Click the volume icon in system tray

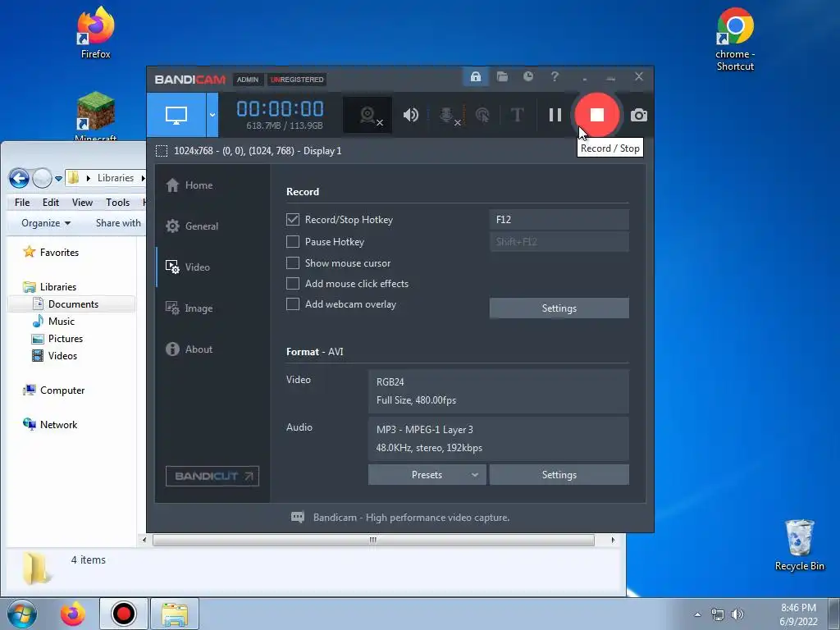[737, 614]
